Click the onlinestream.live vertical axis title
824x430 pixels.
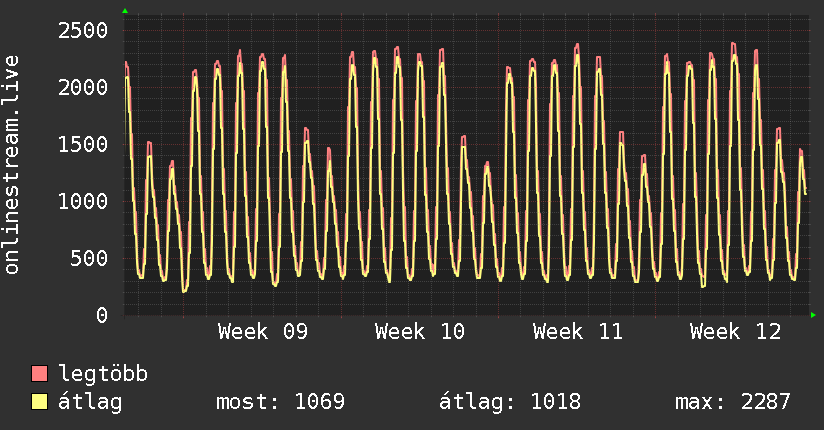pyautogui.click(x=12, y=165)
